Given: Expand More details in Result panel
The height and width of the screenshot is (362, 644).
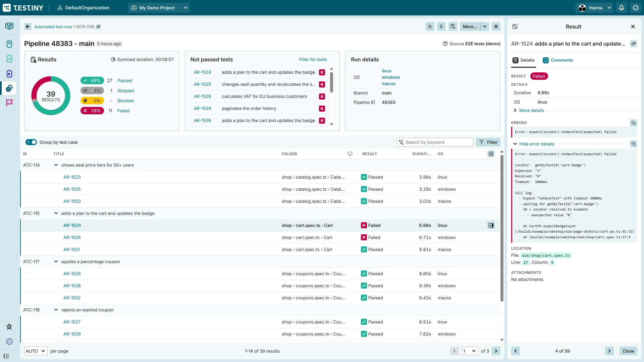Looking at the screenshot, I should point(529,111).
